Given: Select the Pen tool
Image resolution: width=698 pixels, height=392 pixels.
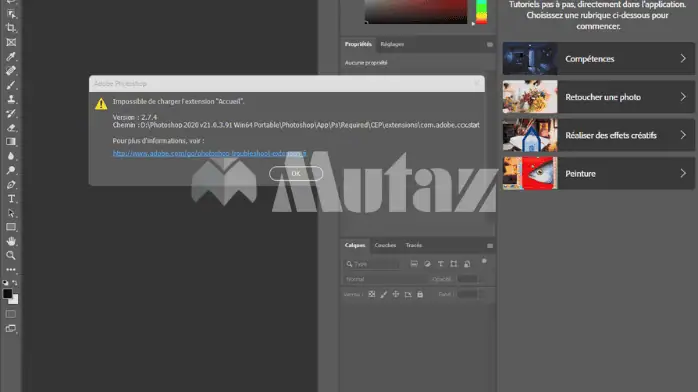Looking at the screenshot, I should coord(11,185).
